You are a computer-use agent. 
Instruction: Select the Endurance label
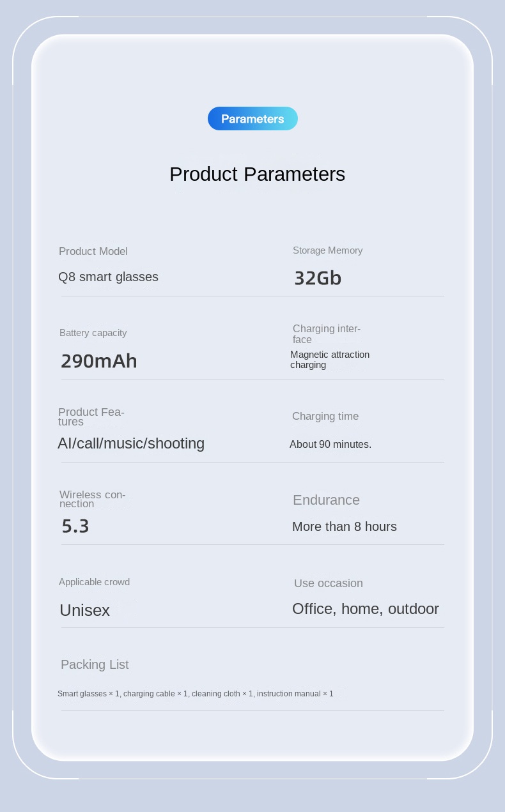tap(326, 500)
